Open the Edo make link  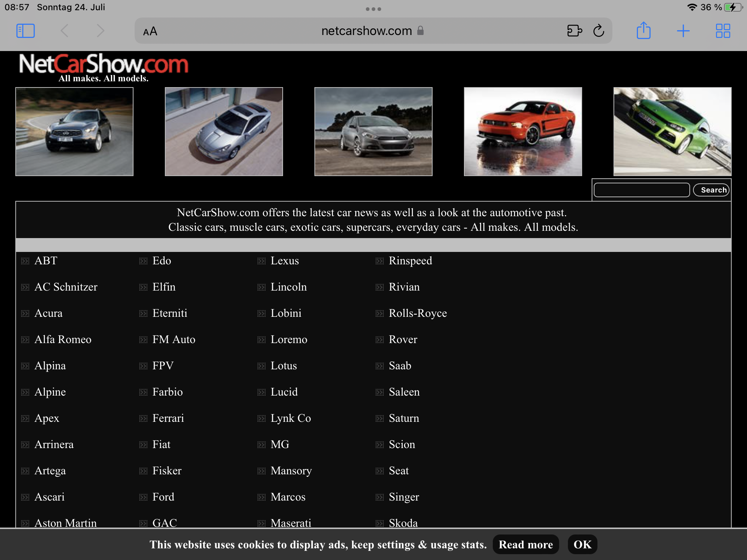pyautogui.click(x=162, y=261)
